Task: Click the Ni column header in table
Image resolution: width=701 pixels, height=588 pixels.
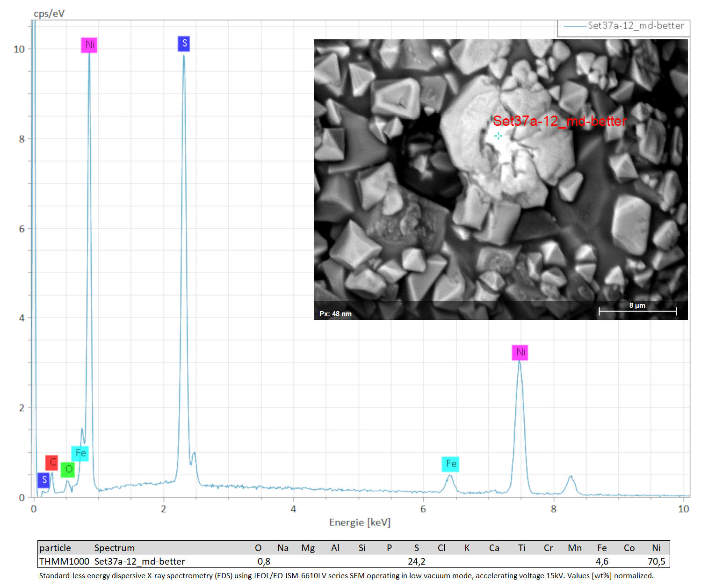Action: click(656, 548)
